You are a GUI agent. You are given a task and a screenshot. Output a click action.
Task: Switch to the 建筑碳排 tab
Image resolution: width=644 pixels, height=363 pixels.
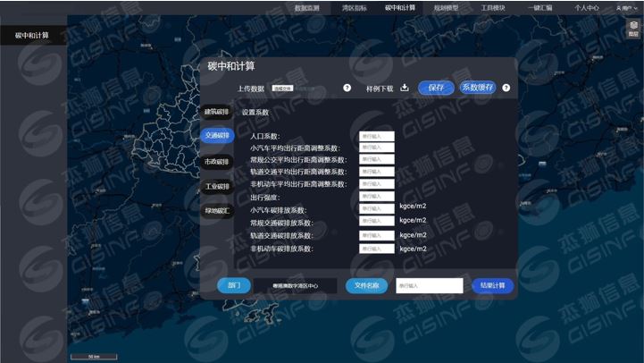coord(217,112)
